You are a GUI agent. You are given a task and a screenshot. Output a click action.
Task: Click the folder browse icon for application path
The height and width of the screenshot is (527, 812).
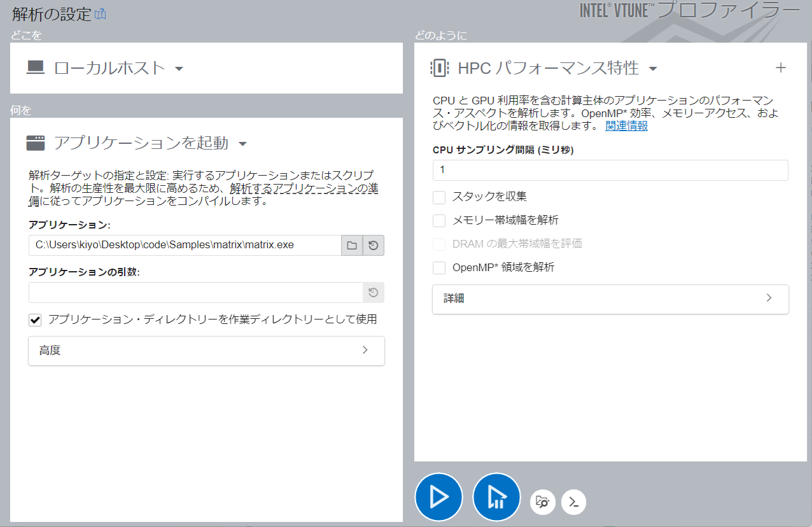tap(352, 245)
